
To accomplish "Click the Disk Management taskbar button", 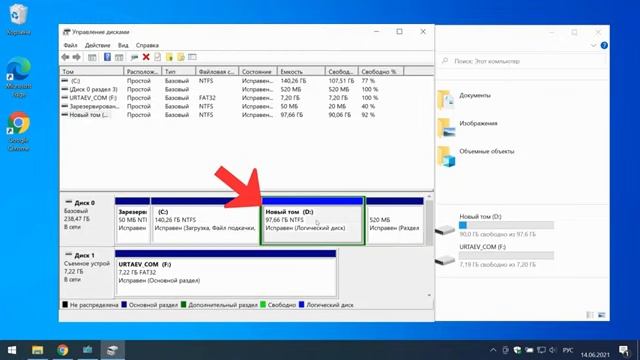I will 112,350.
